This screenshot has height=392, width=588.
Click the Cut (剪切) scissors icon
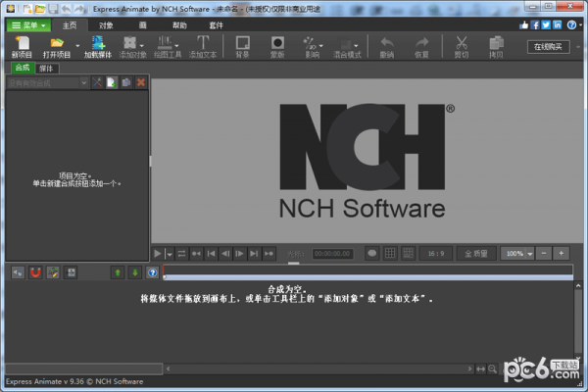[462, 47]
